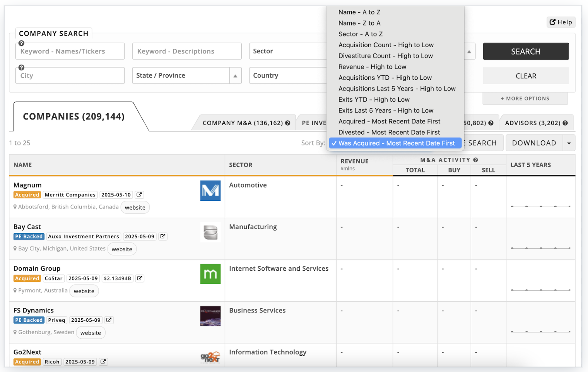The height and width of the screenshot is (372, 588).
Task: Click external link icon in Bay Cast row
Action: tap(163, 237)
